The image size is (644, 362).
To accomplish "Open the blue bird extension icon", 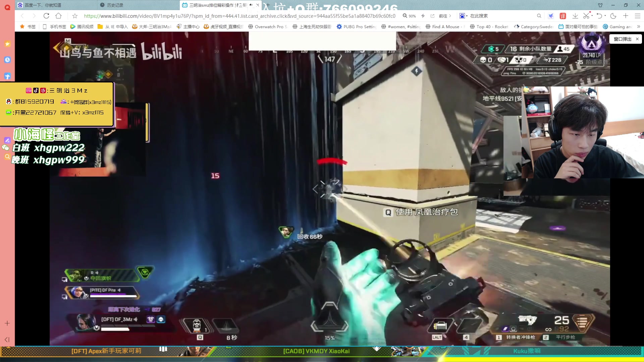I will point(551,16).
